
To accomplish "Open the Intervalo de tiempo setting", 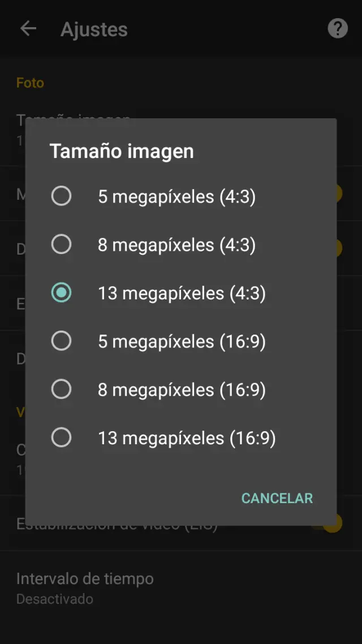I will pos(85,579).
